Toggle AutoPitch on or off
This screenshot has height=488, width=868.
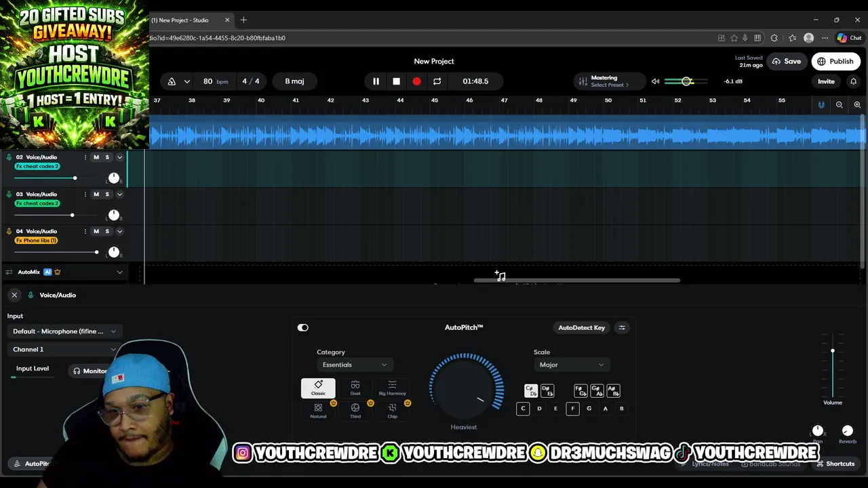click(x=303, y=328)
